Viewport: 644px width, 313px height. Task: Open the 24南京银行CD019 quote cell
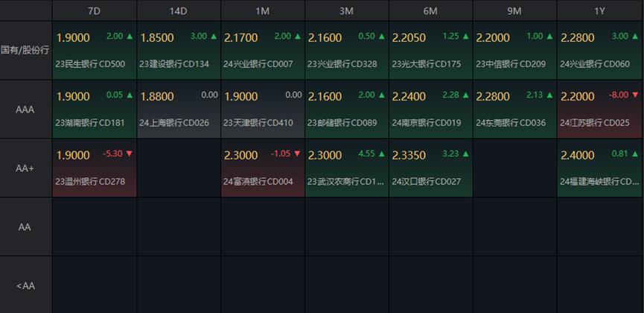coord(431,110)
